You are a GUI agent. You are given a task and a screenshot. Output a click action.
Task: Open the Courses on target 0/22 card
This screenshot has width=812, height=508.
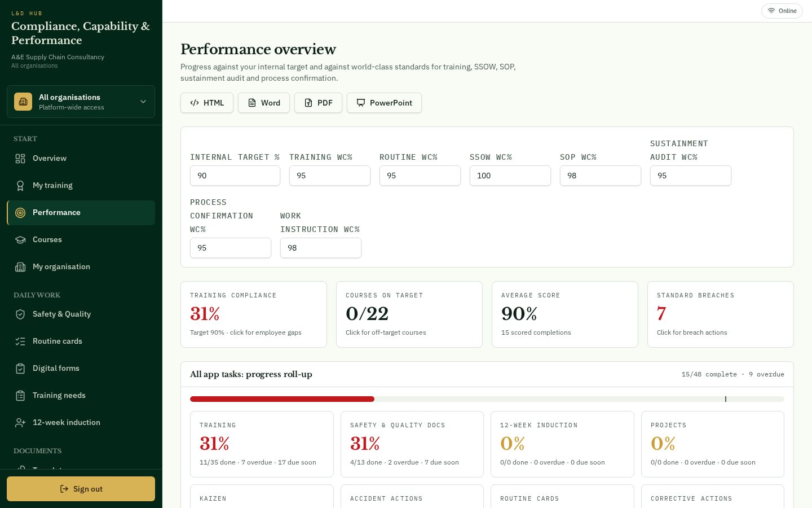[x=409, y=314]
